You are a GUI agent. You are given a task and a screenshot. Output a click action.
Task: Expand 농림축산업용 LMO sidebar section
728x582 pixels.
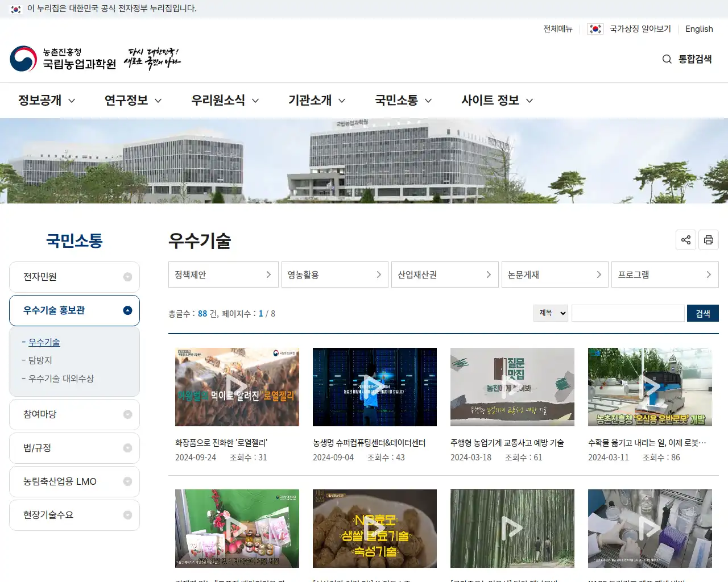click(75, 481)
